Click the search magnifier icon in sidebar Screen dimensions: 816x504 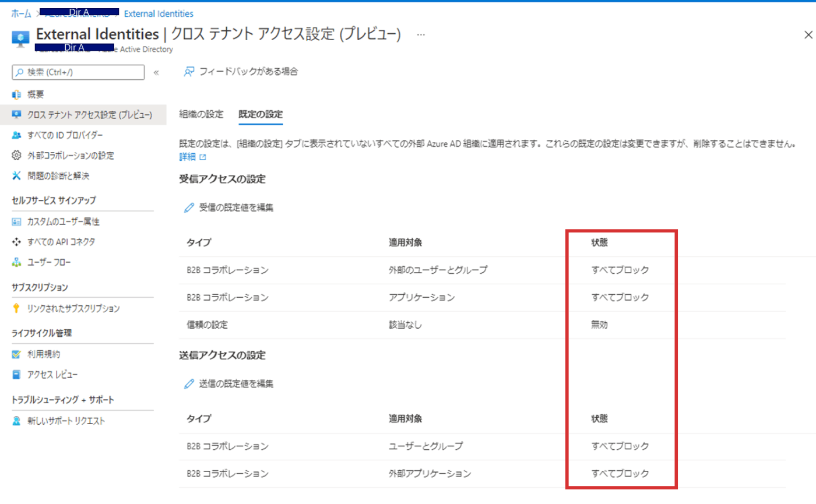20,72
